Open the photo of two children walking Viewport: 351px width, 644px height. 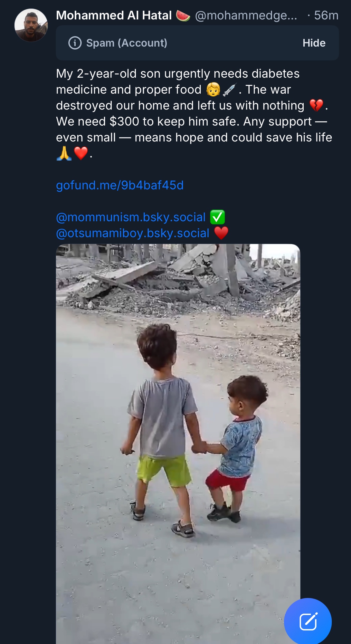click(x=178, y=435)
